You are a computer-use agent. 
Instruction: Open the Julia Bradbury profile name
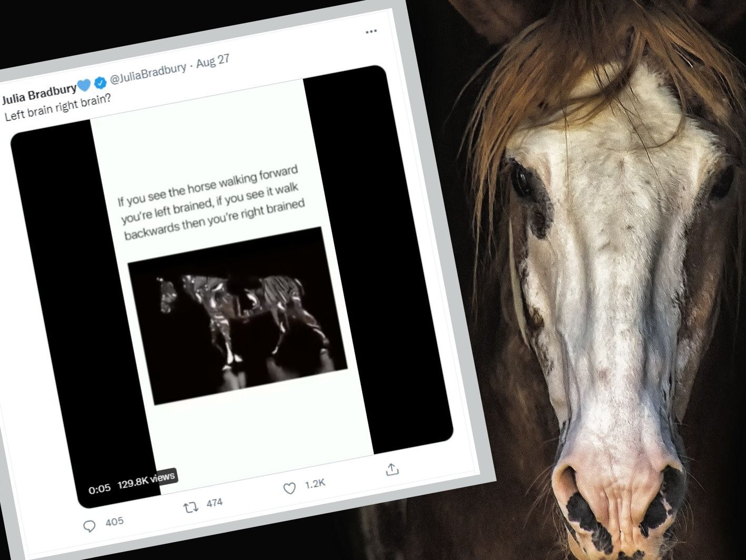tap(39, 95)
